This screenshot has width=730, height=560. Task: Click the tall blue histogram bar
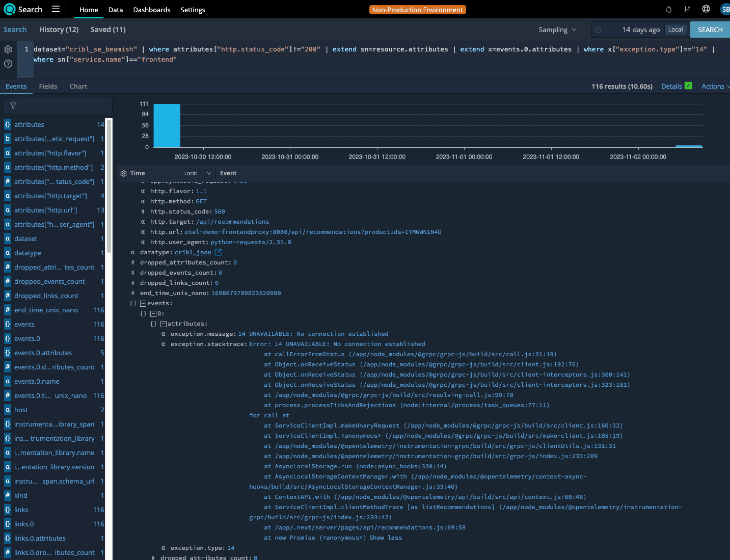[167, 125]
